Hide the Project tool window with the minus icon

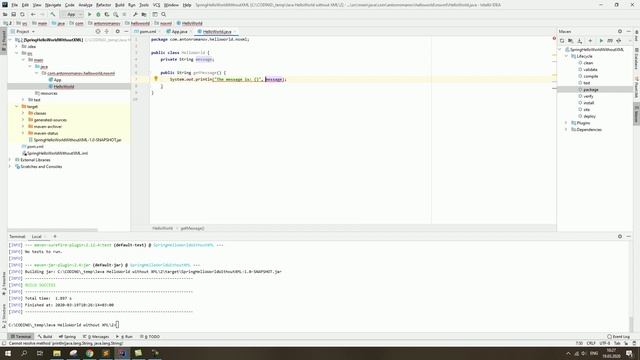pyautogui.click(x=126, y=31)
